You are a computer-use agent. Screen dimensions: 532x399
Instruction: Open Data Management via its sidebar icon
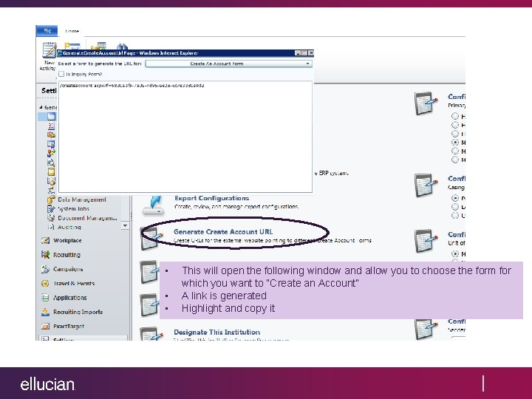tap(51, 199)
